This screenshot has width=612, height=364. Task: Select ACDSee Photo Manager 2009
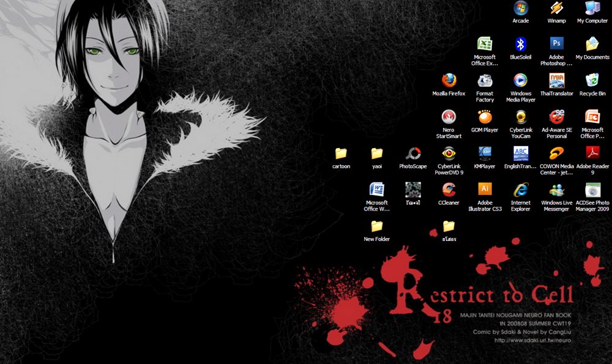point(592,189)
